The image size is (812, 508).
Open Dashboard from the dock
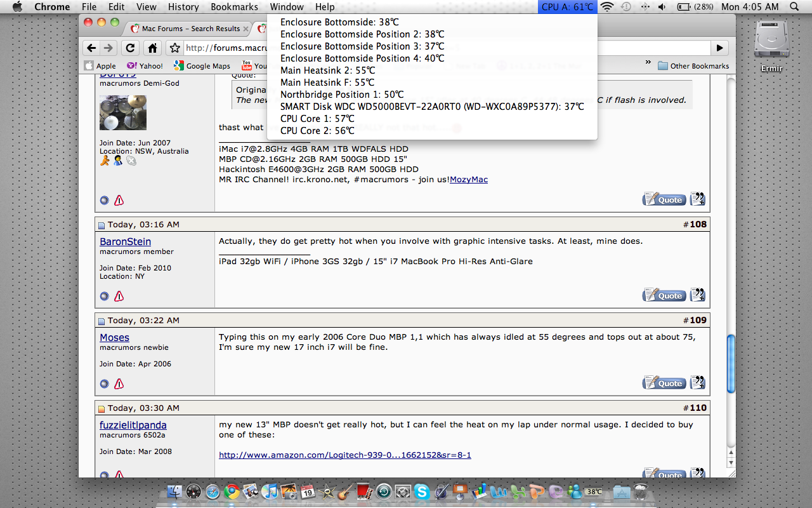click(193, 491)
